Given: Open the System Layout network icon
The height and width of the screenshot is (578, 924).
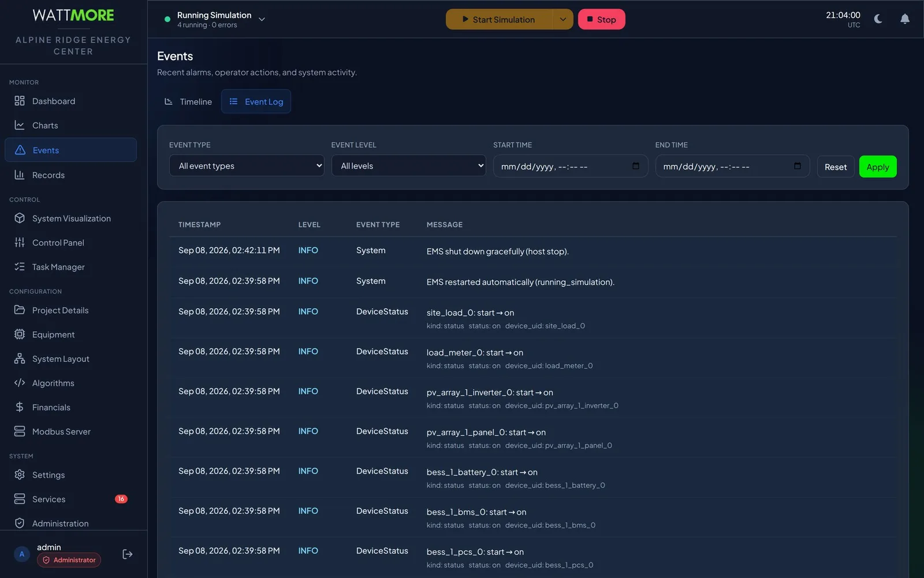Looking at the screenshot, I should pyautogui.click(x=20, y=359).
